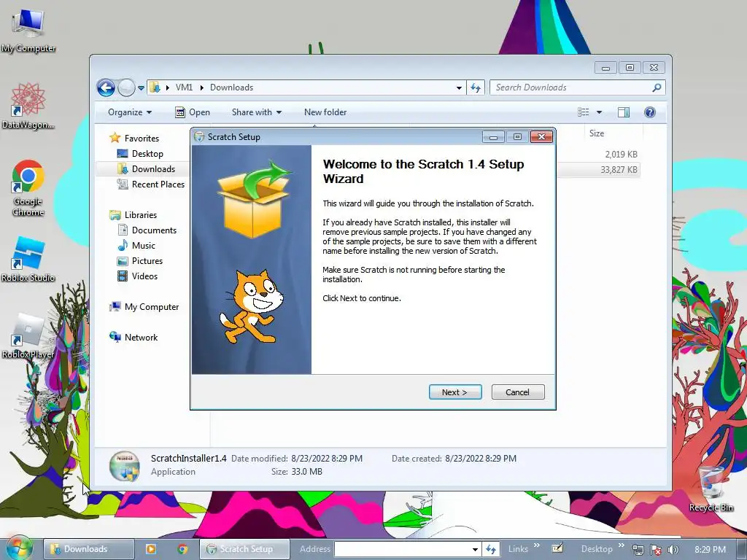The width and height of the screenshot is (747, 560).
Task: Maximize the Explorer Downloads window
Action: [x=630, y=68]
